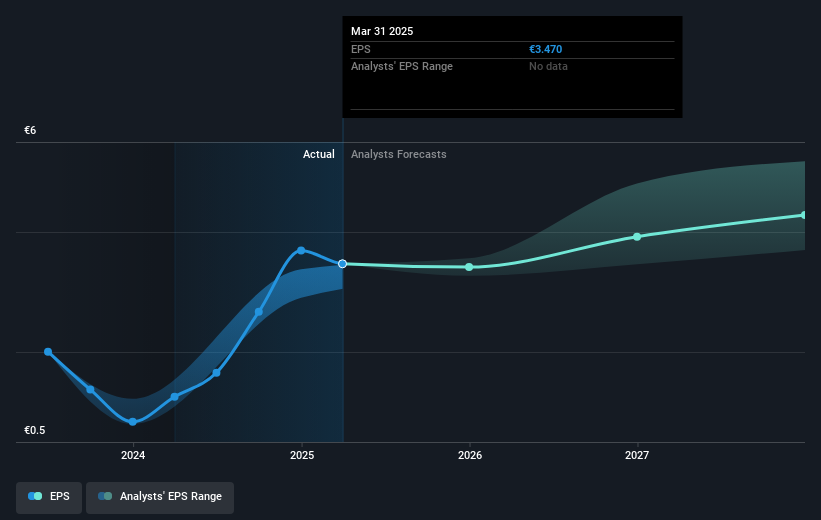The width and height of the screenshot is (821, 520).
Task: Click the 2026 x-axis label
Action: (470, 455)
